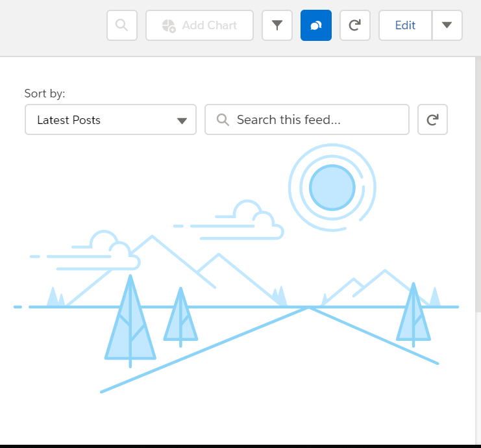Click the Edit button
Screen dimensions: 481x448
coord(405,25)
